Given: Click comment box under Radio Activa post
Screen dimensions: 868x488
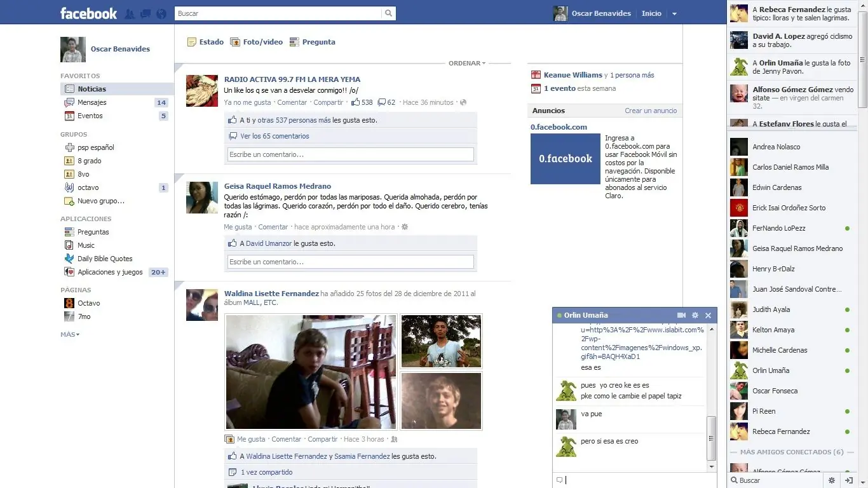Looking at the screenshot, I should 351,154.
